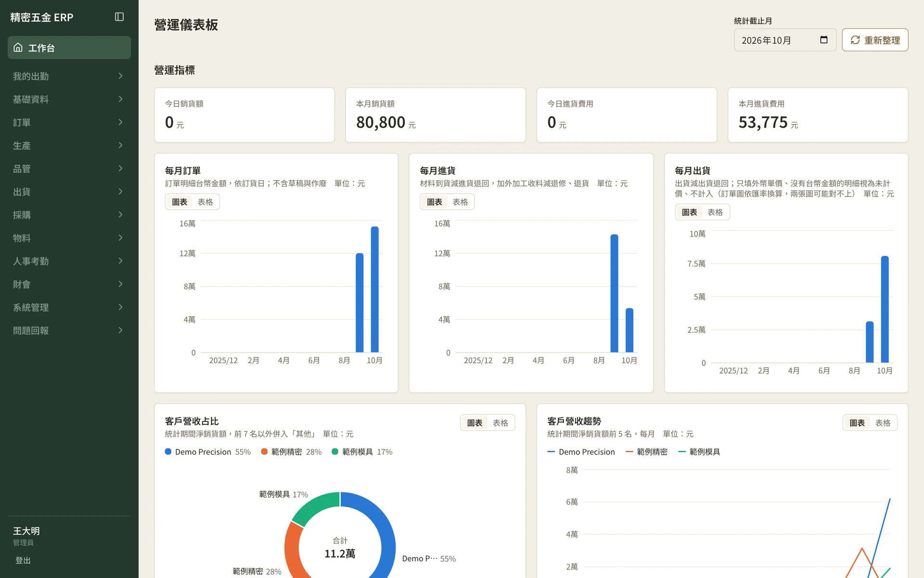Click the home icon beside 工作台

[18, 48]
